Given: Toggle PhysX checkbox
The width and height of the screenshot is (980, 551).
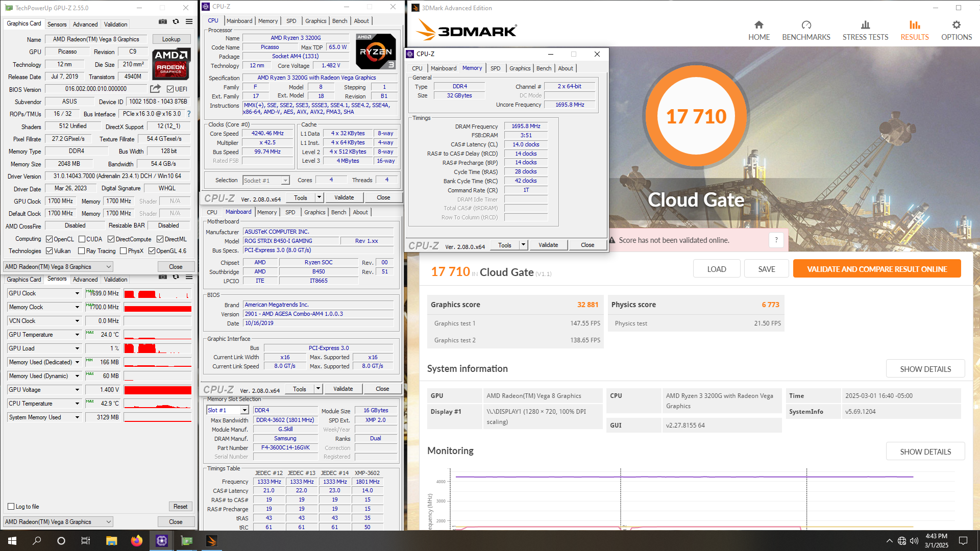Looking at the screenshot, I should 123,251.
